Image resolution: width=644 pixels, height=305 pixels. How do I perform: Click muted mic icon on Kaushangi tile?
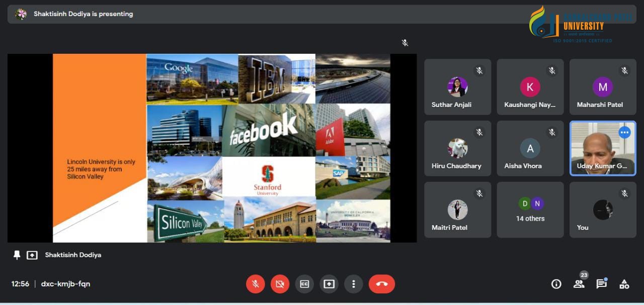552,71
